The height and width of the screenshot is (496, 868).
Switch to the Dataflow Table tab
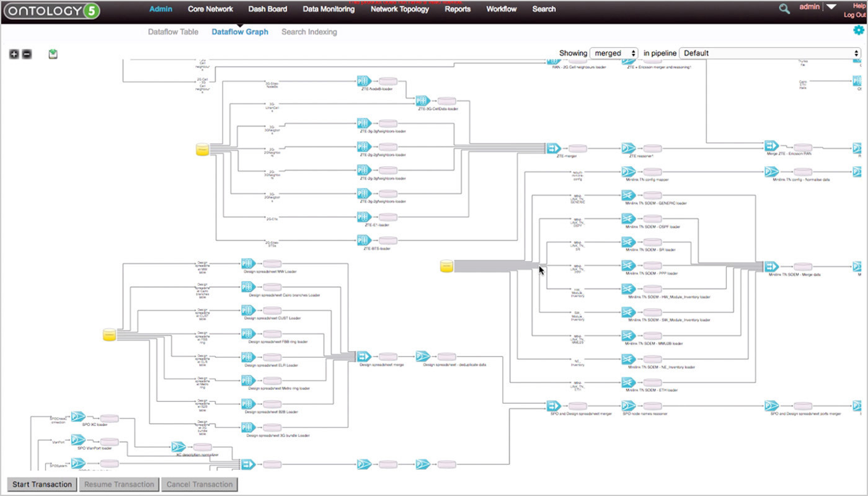(x=173, y=32)
